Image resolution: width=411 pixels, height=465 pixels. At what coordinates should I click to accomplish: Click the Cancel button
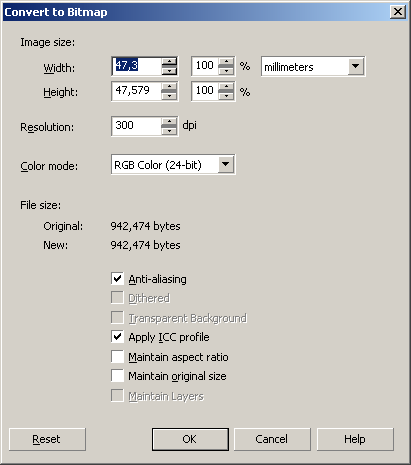[x=272, y=439]
